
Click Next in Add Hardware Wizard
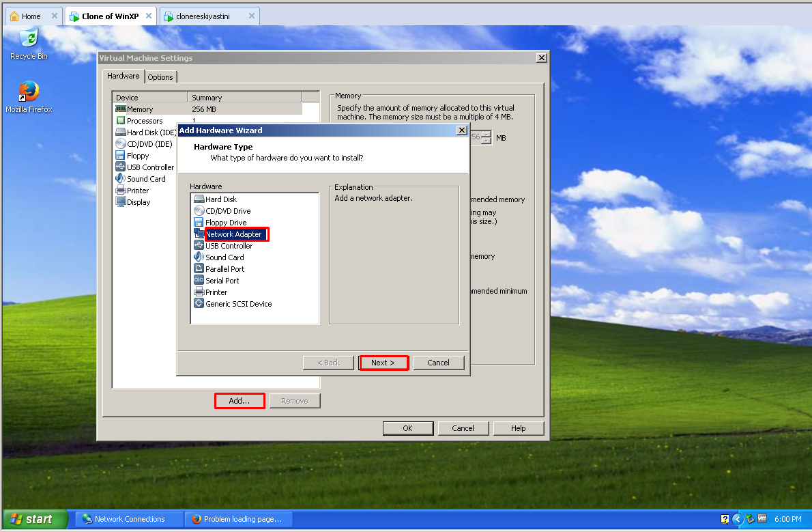(x=383, y=363)
